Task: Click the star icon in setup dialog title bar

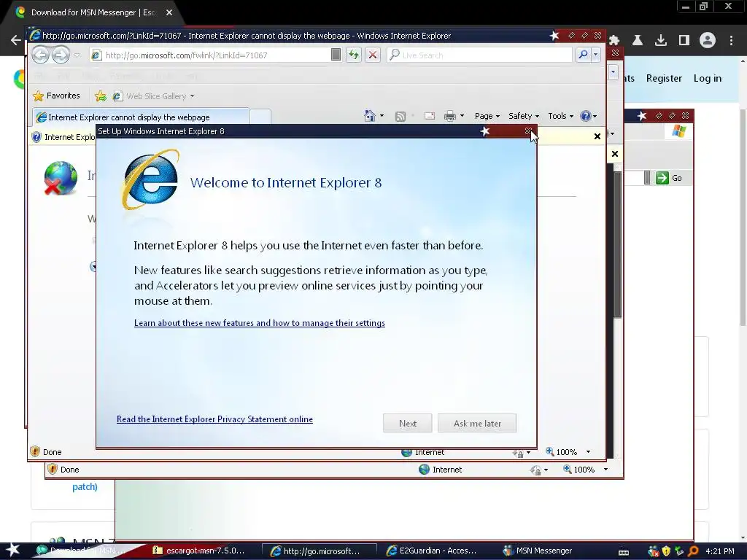Action: click(485, 131)
